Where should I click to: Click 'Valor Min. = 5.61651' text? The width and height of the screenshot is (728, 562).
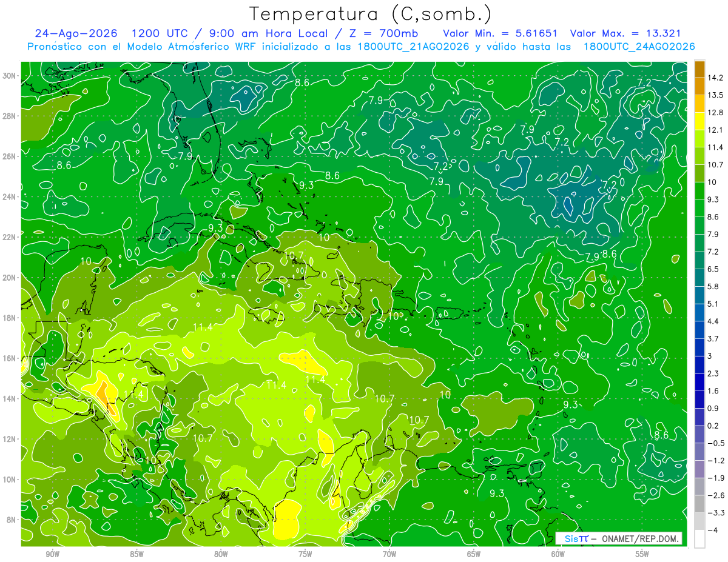[500, 33]
